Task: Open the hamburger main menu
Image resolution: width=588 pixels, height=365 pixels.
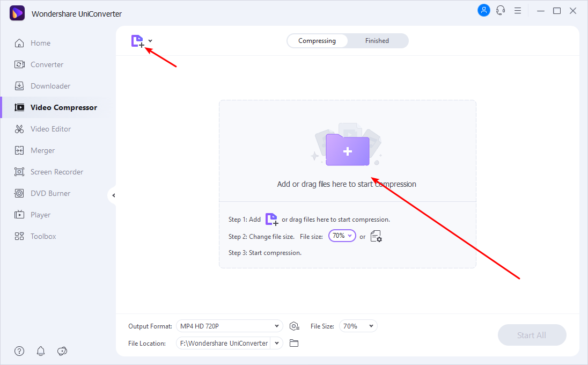Action: coord(518,11)
